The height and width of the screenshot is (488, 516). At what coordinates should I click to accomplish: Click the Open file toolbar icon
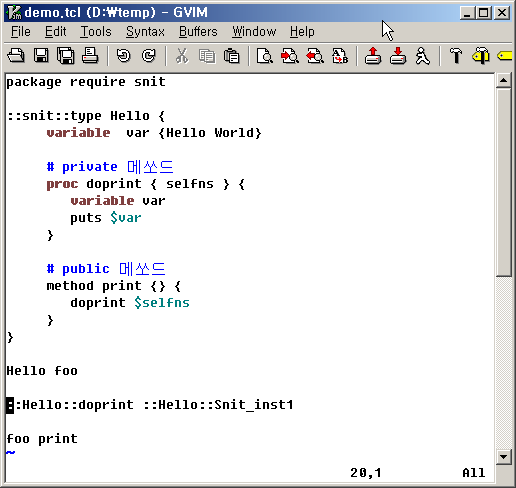(x=16, y=56)
